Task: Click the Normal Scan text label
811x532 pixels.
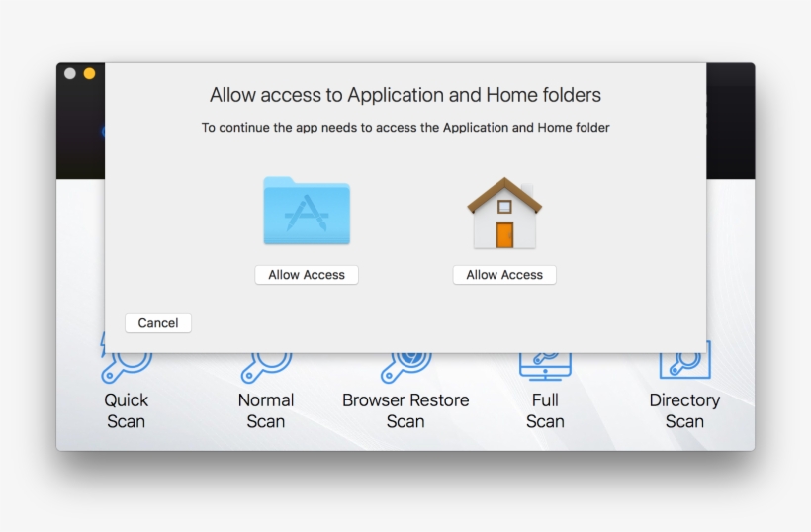Action: 266,410
